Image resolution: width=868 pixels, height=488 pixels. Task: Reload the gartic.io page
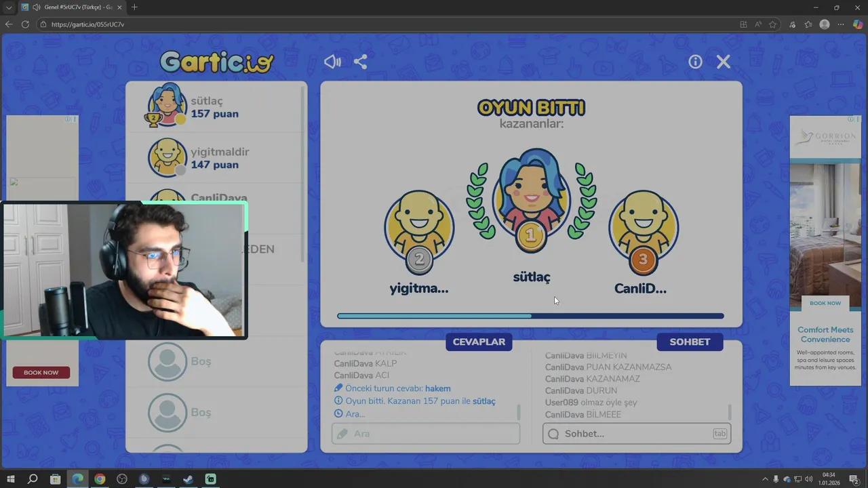coord(25,24)
